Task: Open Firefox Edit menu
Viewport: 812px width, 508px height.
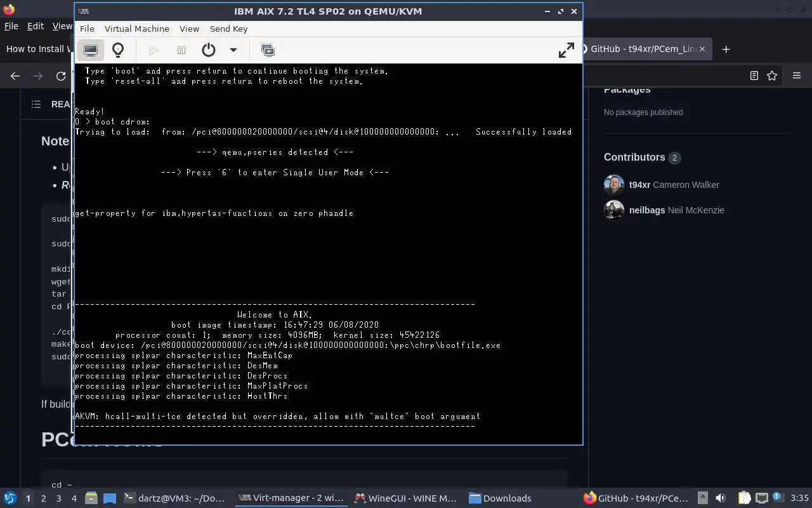Action: click(36, 26)
